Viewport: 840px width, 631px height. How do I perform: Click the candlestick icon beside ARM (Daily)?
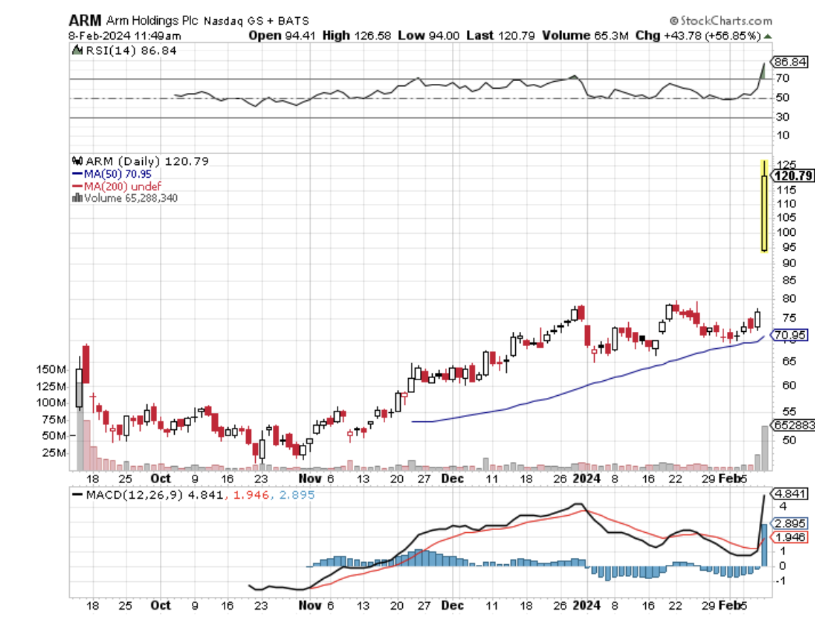[x=77, y=161]
